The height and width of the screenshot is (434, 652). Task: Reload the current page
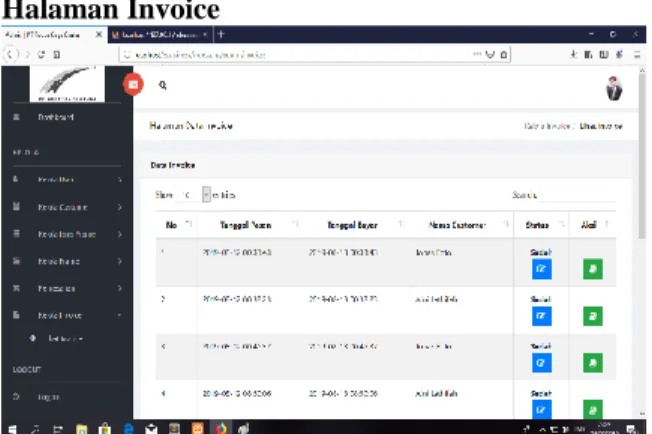[41, 54]
